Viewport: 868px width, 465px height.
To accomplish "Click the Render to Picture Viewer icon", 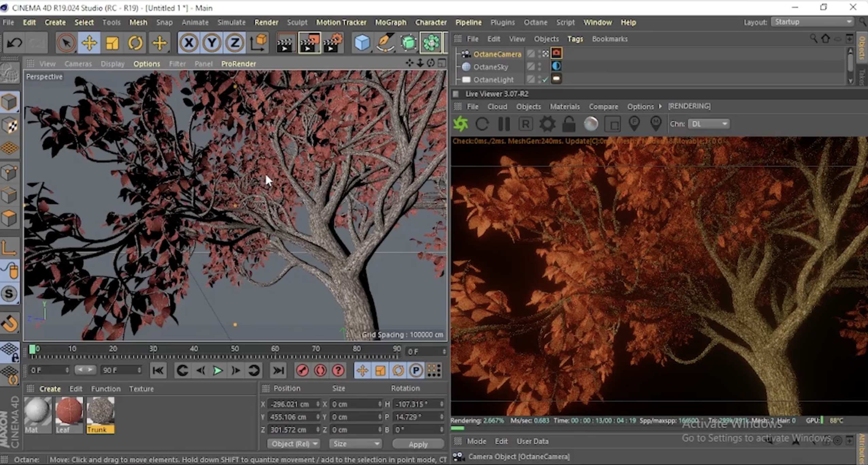I will (x=309, y=42).
